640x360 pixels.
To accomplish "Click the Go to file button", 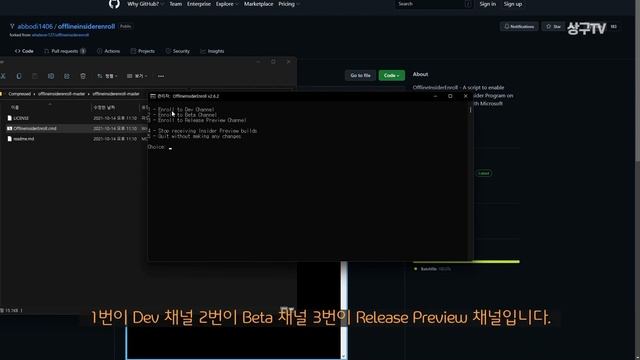I will point(360,76).
